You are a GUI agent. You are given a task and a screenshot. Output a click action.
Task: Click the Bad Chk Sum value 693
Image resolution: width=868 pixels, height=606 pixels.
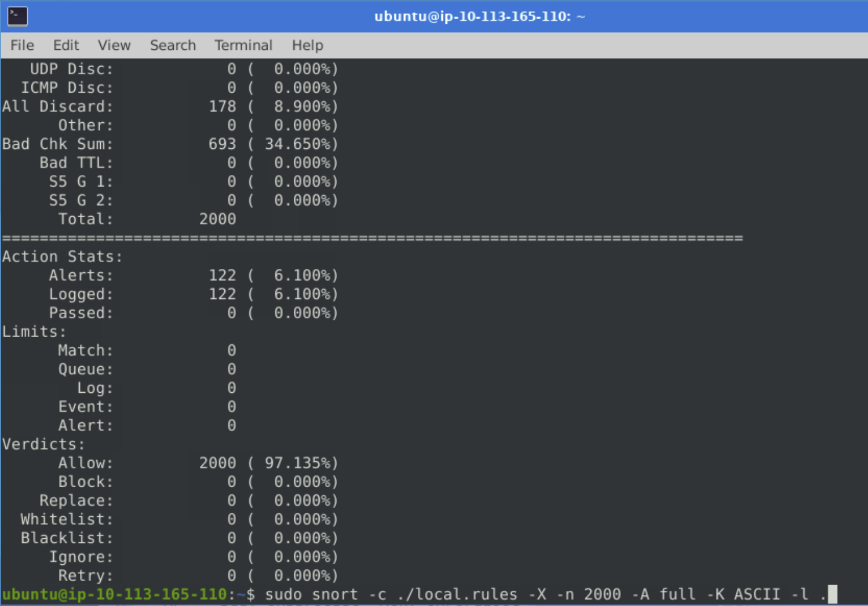[223, 144]
